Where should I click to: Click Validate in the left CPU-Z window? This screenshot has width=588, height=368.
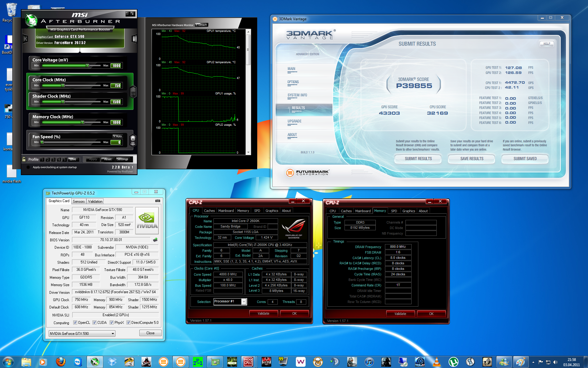[x=263, y=313]
